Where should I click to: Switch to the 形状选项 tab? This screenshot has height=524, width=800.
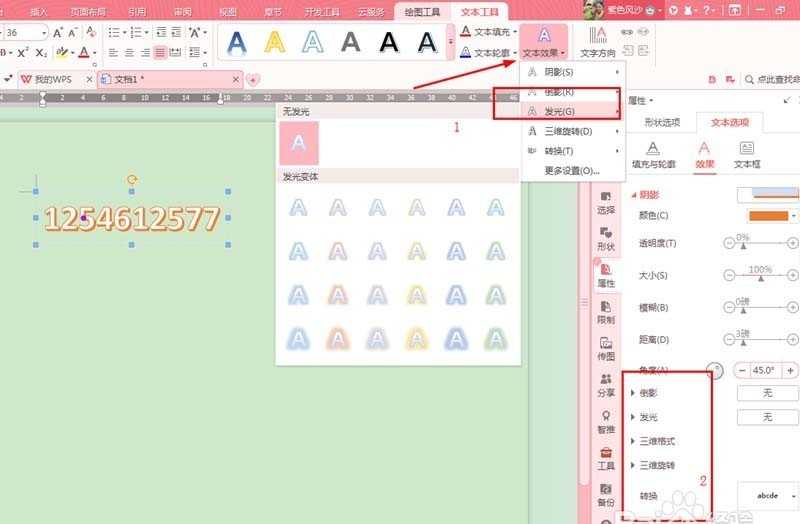tap(660, 123)
